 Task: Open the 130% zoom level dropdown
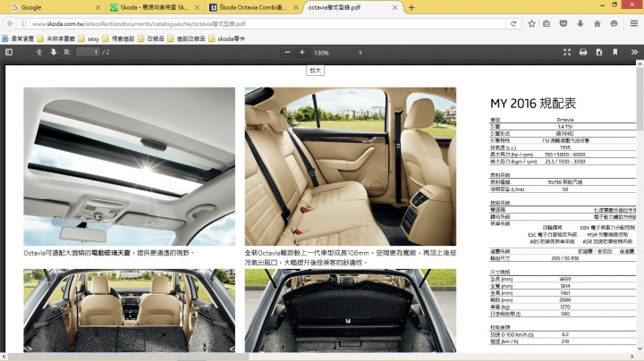point(337,53)
